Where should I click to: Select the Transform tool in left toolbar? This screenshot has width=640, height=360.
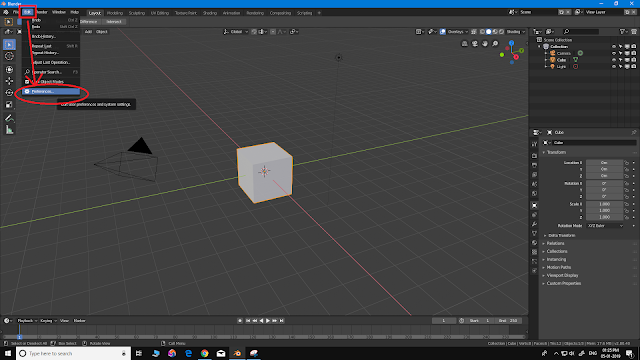click(9, 69)
